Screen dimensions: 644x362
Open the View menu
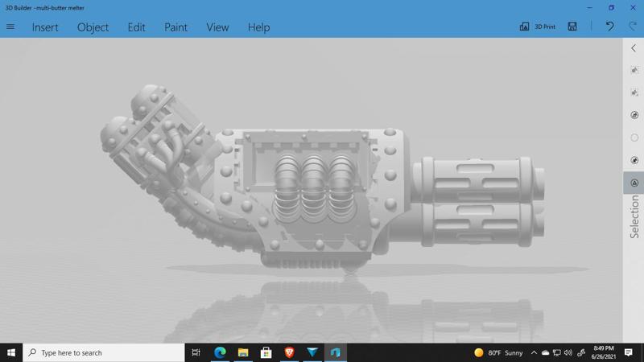tap(217, 27)
